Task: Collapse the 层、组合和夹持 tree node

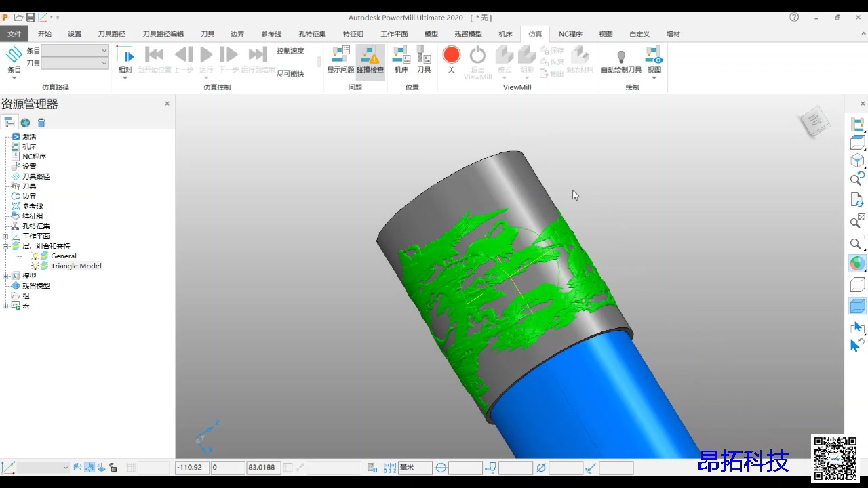Action: pos(5,246)
